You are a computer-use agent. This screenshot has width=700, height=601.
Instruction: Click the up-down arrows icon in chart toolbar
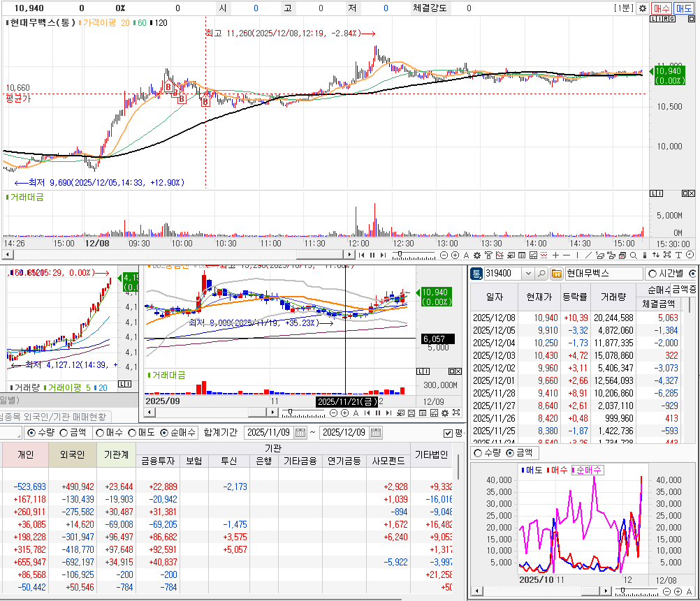(x=656, y=255)
